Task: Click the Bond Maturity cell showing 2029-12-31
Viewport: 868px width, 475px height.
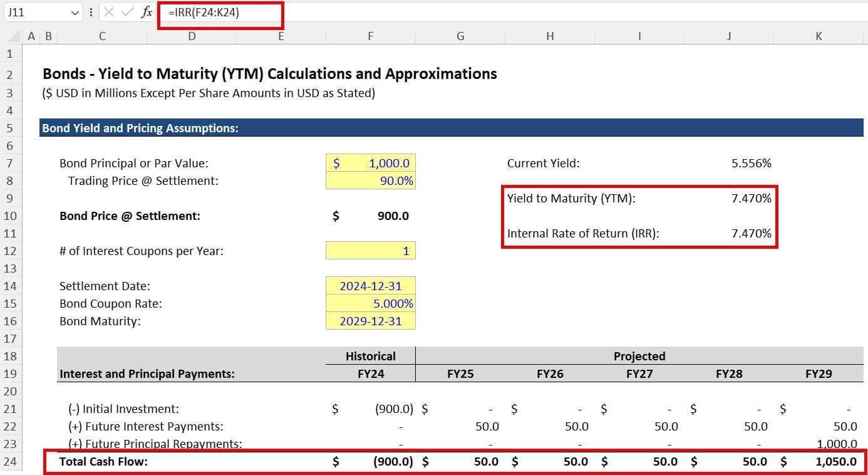Action: click(x=371, y=321)
